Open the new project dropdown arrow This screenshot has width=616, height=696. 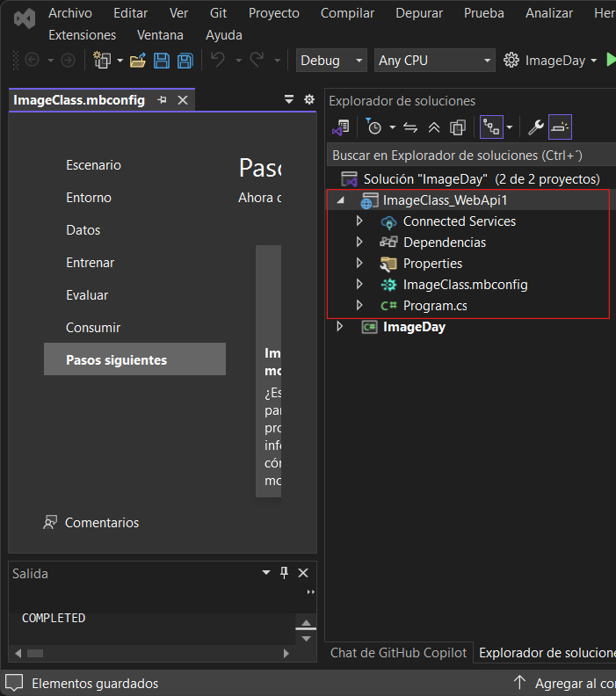tap(120, 60)
